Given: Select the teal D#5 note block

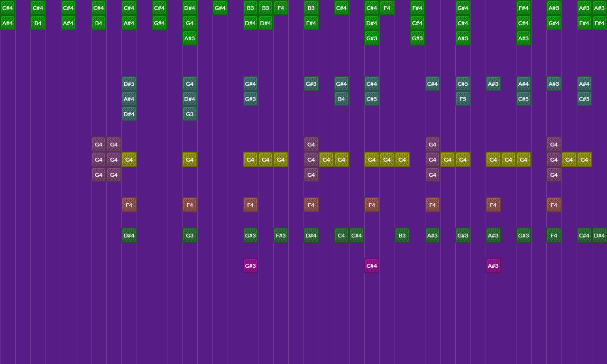Looking at the screenshot, I should [x=129, y=84].
